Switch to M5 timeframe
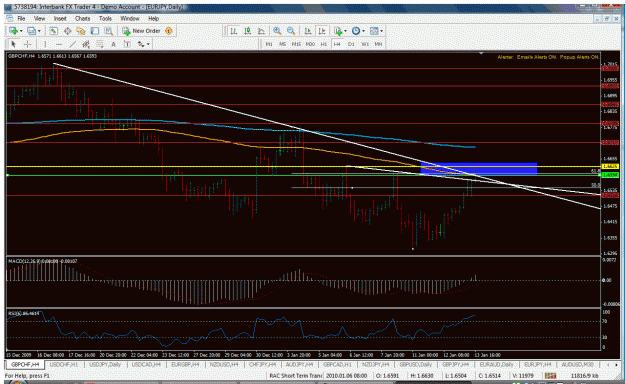 click(x=283, y=44)
